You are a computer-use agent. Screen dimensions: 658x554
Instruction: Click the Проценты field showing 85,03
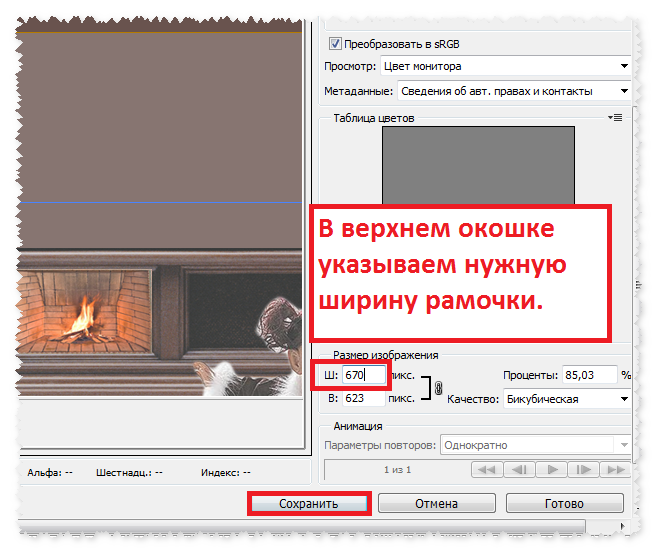tap(590, 375)
